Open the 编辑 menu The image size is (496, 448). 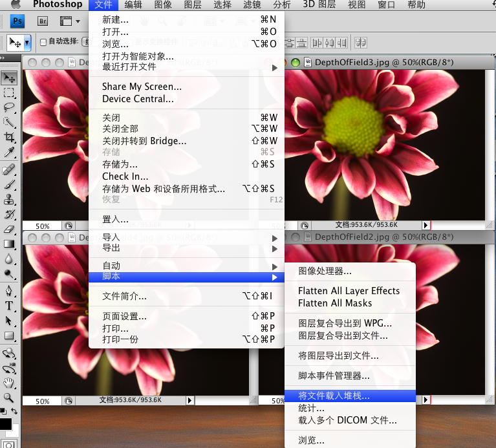(x=133, y=5)
